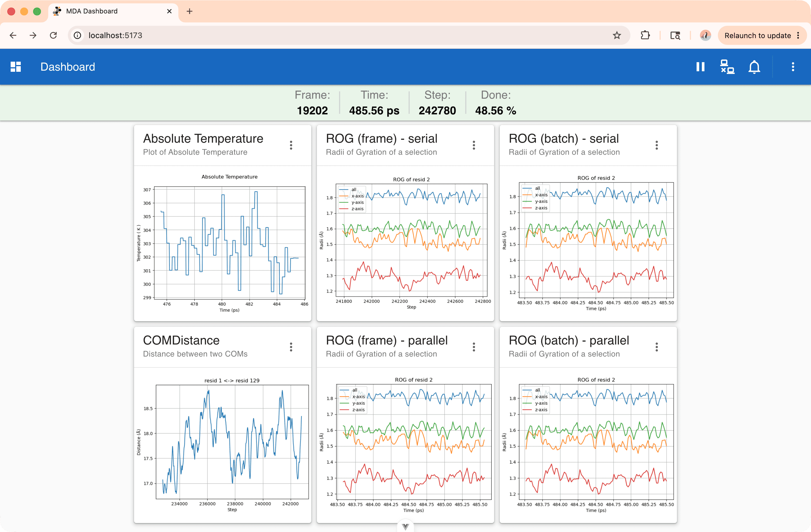Reload the localhost page
Viewport: 811px width, 532px height.
[x=53, y=35]
